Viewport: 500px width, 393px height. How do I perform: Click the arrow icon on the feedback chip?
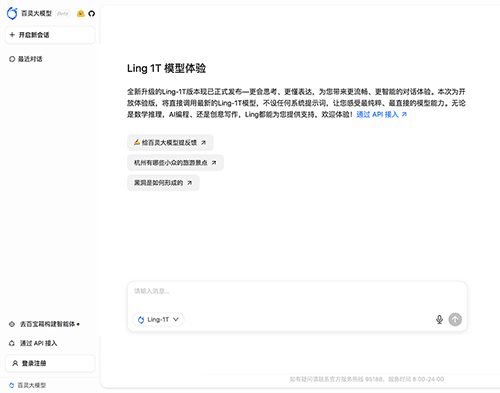(203, 143)
